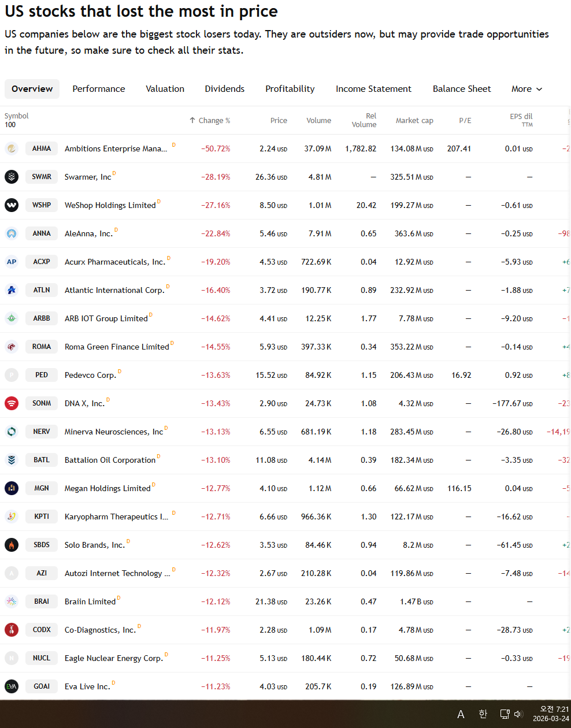Click the taskbar volume speaker icon

(518, 714)
